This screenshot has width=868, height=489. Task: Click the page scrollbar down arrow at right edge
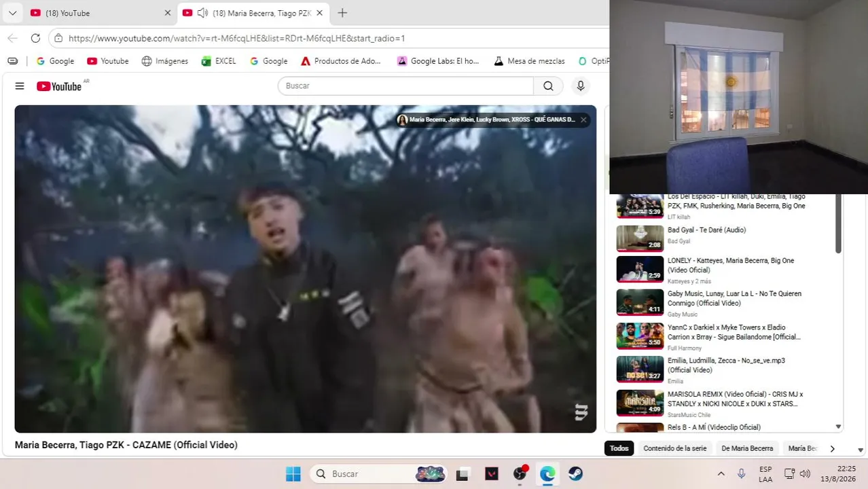(861, 450)
